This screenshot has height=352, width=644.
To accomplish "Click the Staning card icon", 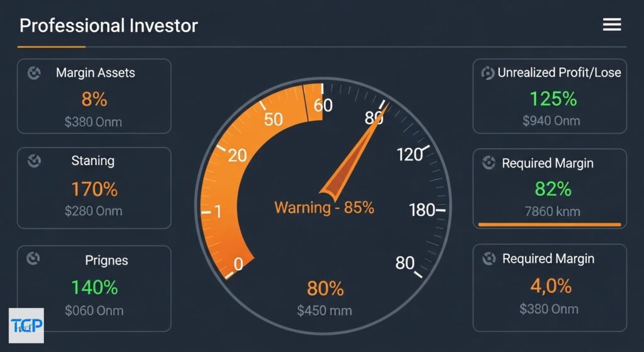I will click(35, 161).
